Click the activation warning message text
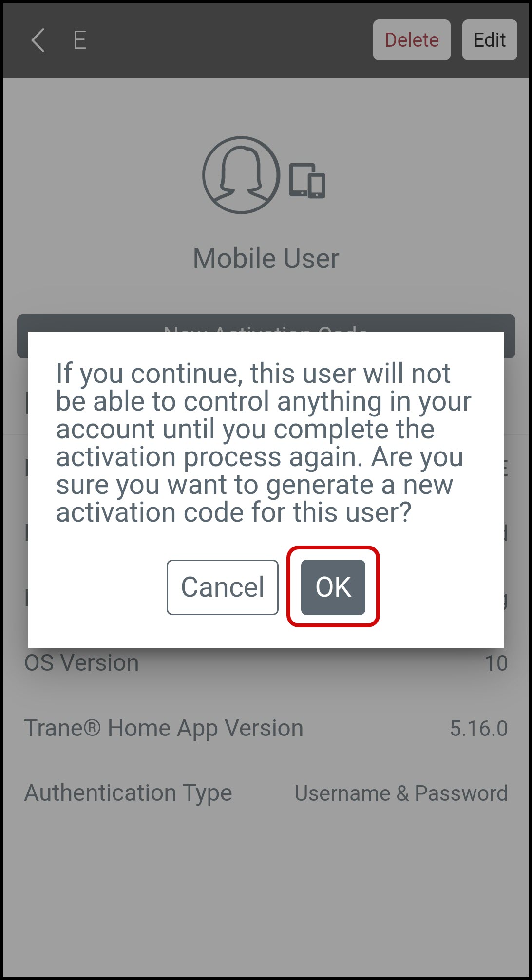Screen dimensions: 532x980 [263, 443]
